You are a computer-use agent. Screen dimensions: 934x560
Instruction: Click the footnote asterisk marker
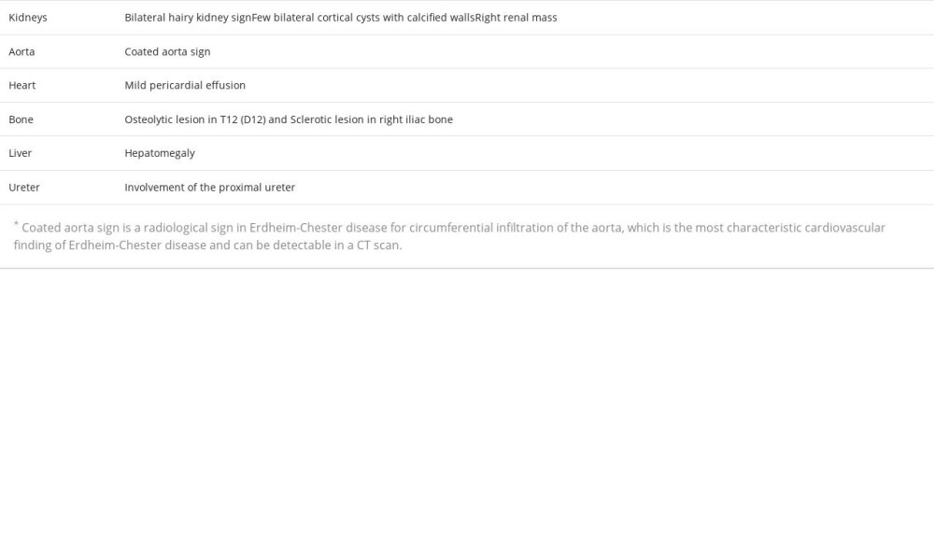tap(16, 224)
